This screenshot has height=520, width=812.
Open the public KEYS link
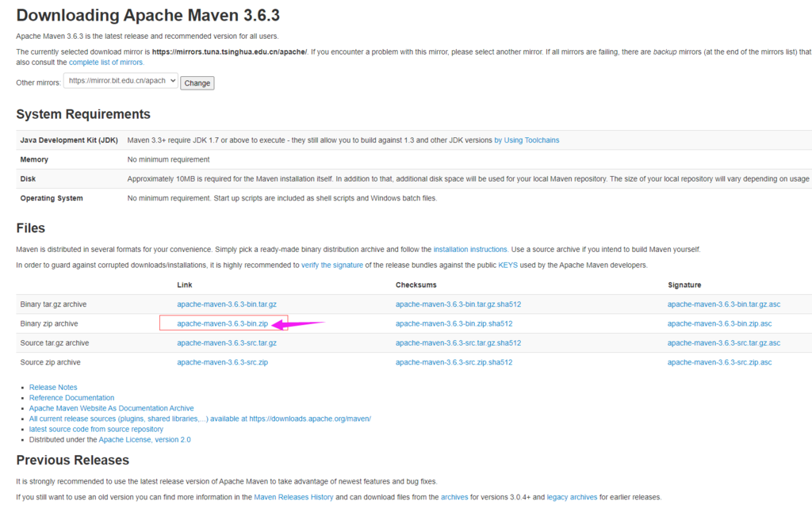(x=507, y=266)
